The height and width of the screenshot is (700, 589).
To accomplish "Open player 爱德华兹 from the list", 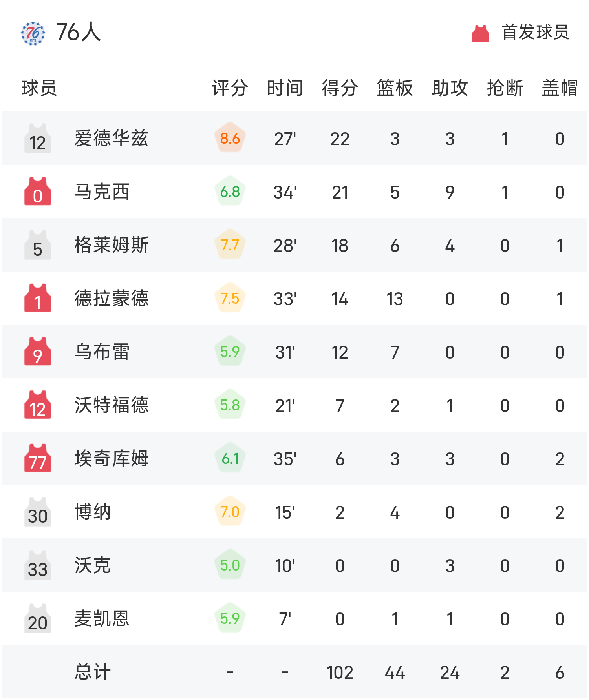I will pyautogui.click(x=112, y=139).
